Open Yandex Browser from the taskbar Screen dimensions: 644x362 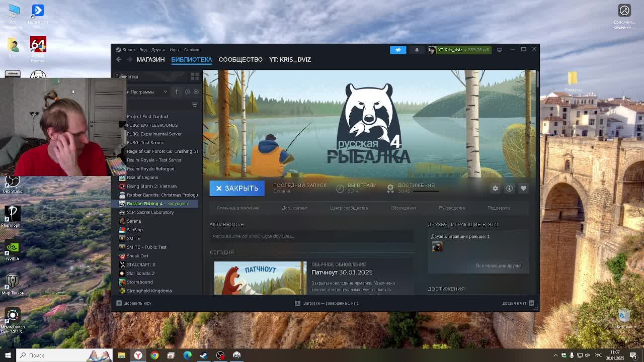tap(138, 355)
